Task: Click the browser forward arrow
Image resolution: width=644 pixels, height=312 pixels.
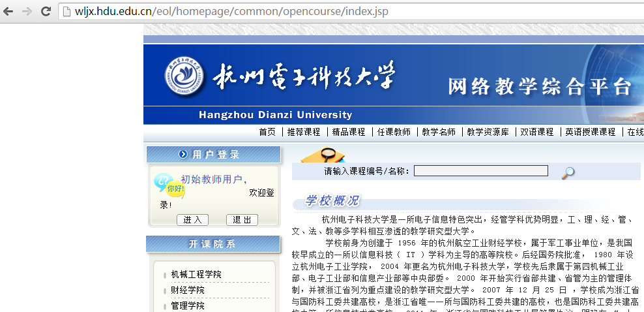Action: (x=27, y=11)
